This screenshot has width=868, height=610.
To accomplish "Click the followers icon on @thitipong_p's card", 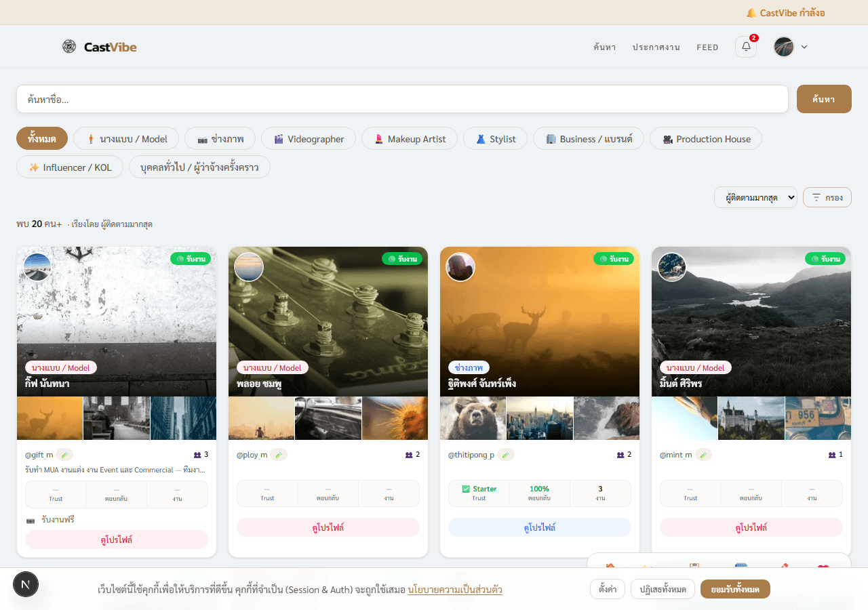I will pos(620,455).
